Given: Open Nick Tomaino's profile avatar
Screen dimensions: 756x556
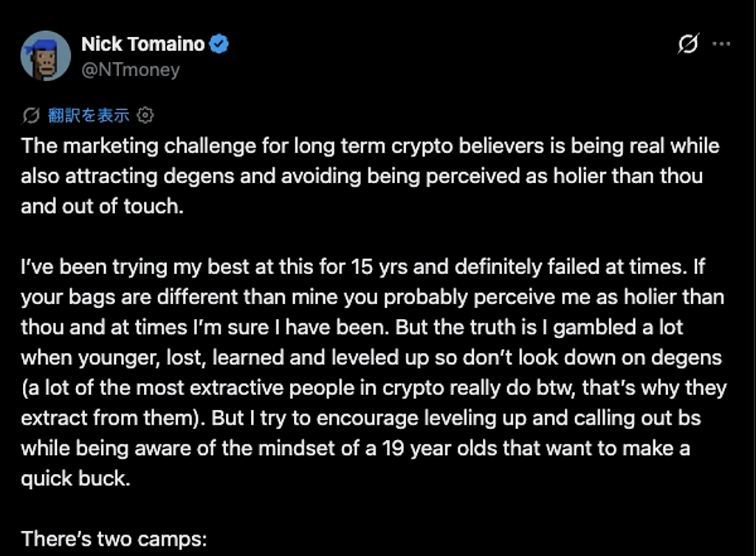Looking at the screenshot, I should pos(46,56).
